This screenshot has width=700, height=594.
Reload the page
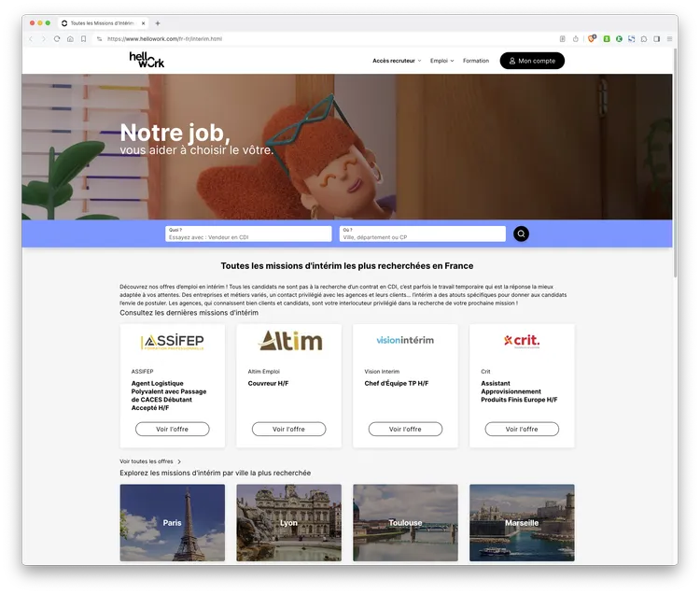(57, 39)
